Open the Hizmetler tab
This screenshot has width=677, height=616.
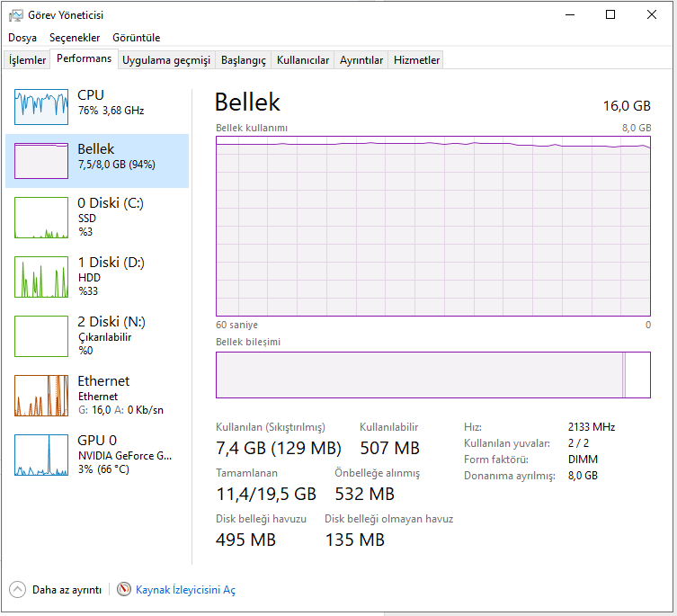tap(417, 60)
